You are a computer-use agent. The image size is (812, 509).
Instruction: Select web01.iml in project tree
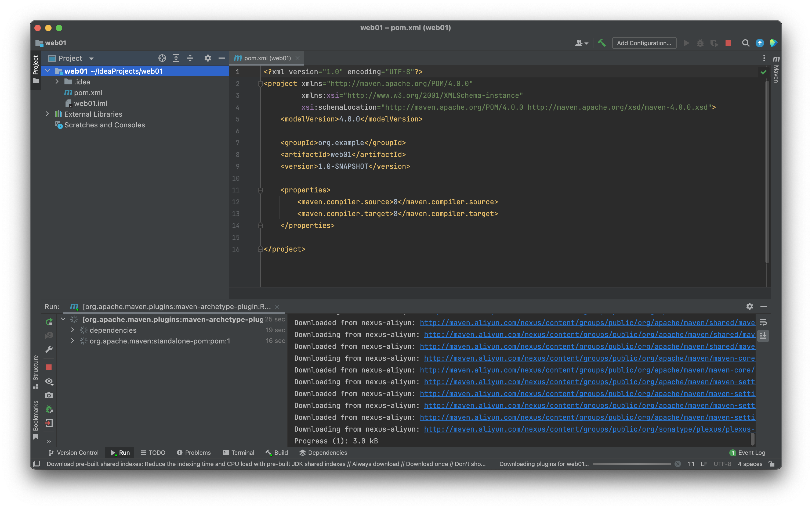tap(86, 103)
